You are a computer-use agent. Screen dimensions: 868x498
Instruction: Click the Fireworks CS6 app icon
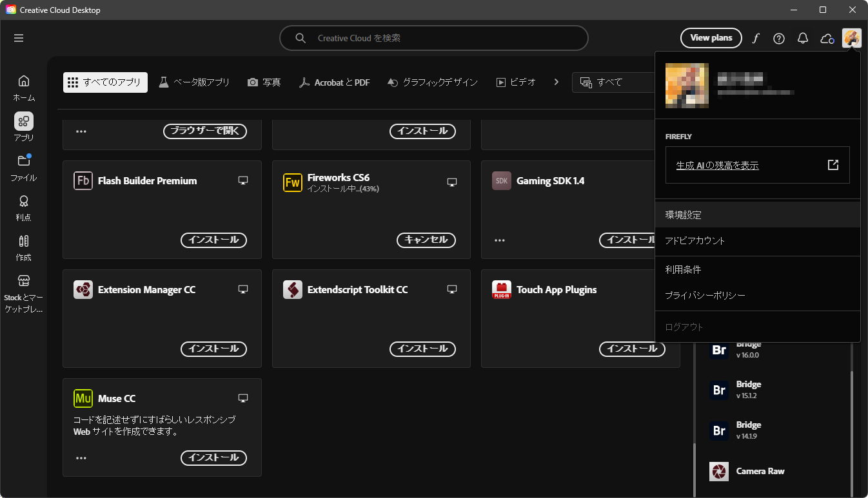pyautogui.click(x=293, y=182)
